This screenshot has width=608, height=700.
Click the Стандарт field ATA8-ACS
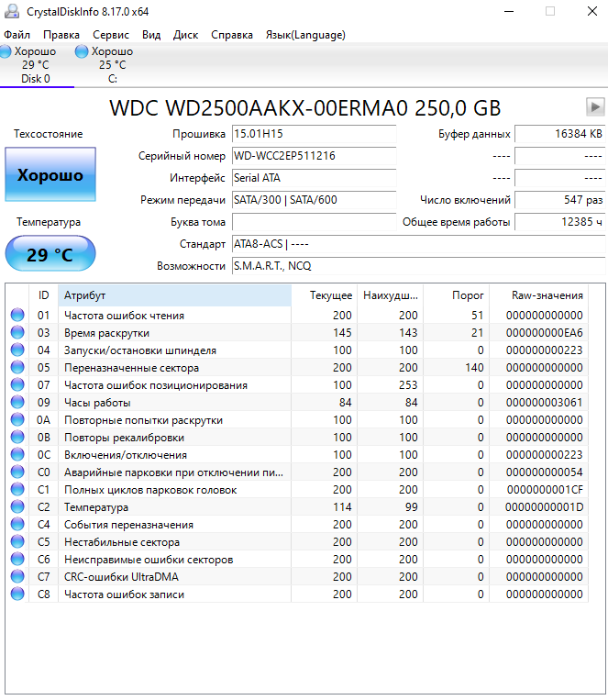pos(419,244)
